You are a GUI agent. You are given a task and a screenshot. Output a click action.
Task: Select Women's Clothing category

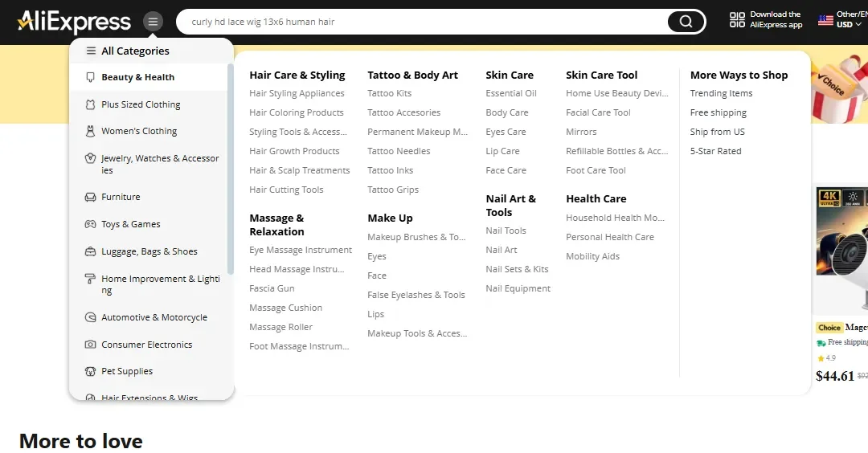(138, 131)
